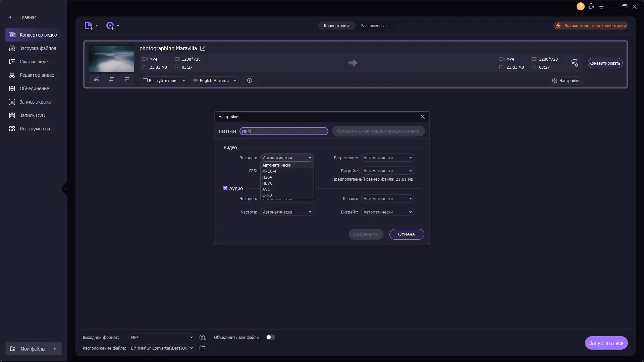644x362 pixels.
Task: Uncheck the Аудио checkbox
Action: pos(225,188)
